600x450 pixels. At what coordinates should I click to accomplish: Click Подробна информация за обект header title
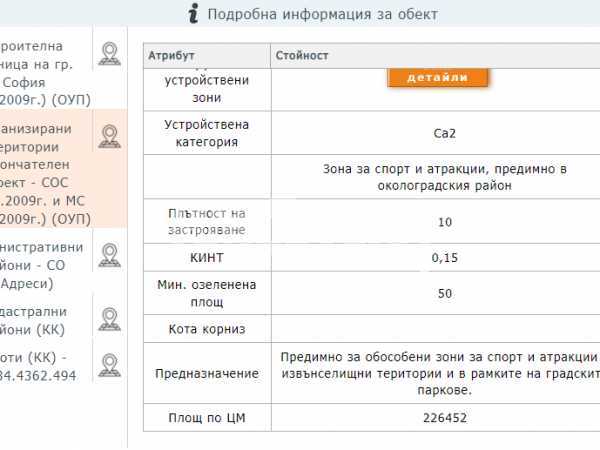point(325,14)
